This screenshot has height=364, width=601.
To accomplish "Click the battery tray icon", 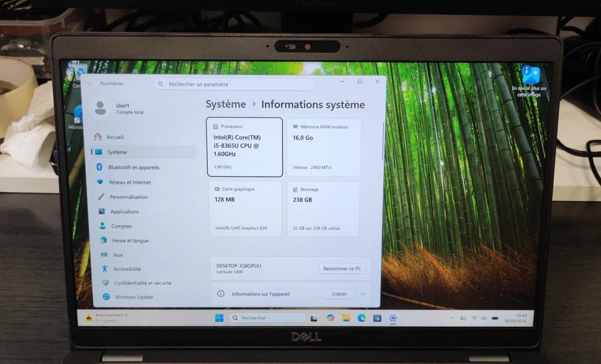I will (x=495, y=318).
